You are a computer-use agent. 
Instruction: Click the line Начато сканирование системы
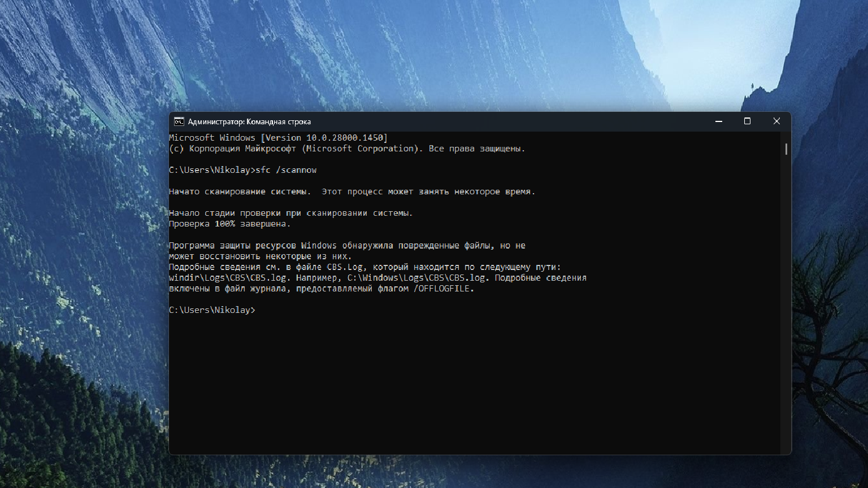(x=240, y=191)
